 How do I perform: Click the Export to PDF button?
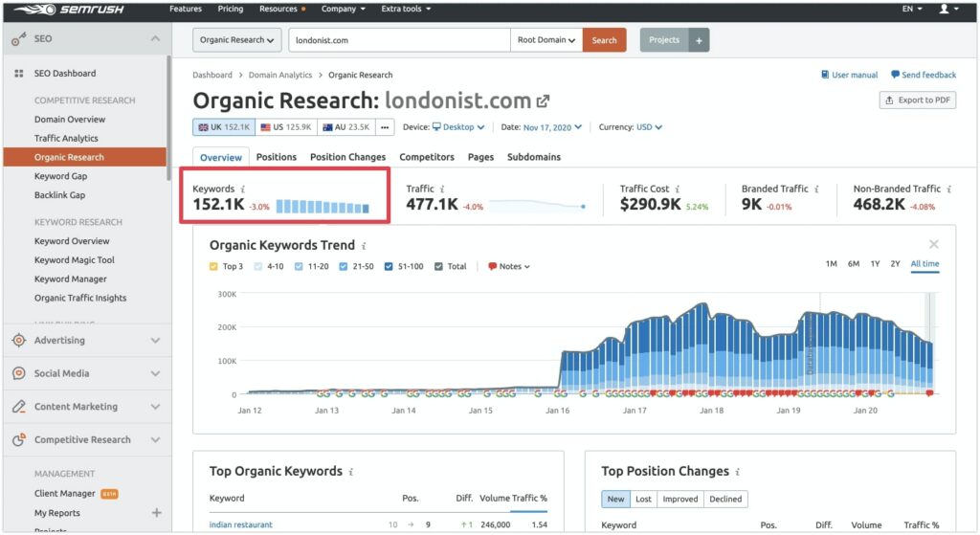(x=918, y=100)
